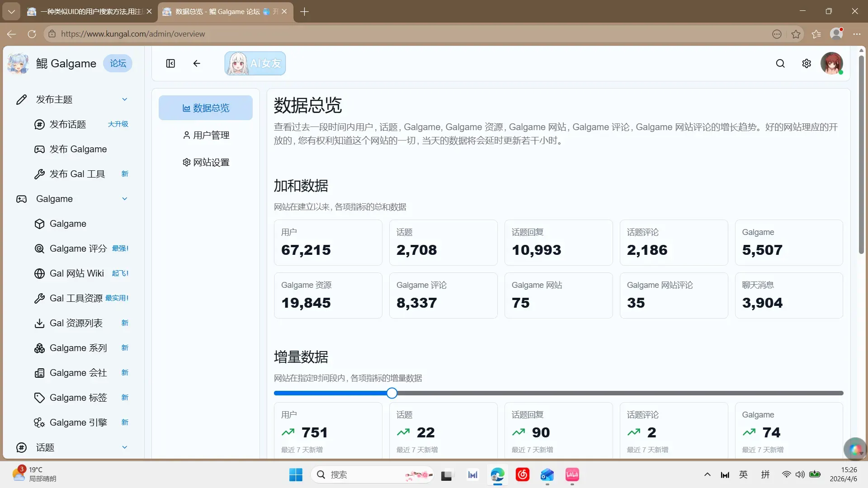Open browser more options menu

857,34
